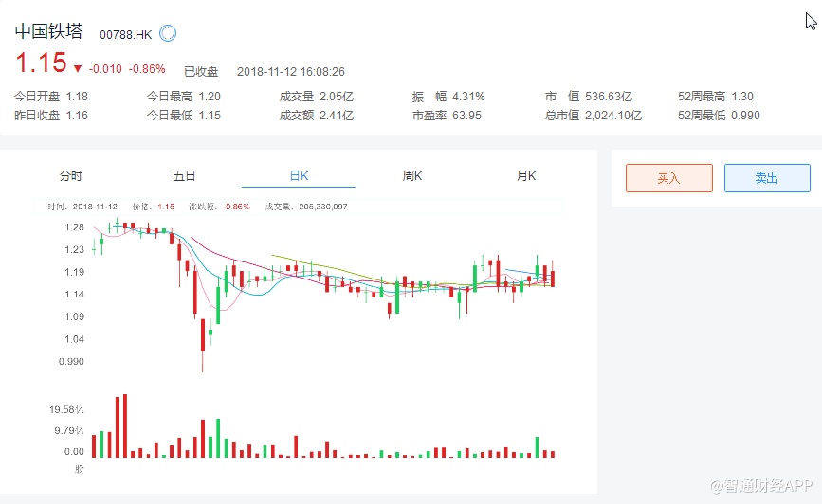Click the red down-arrow price indicator
The width and height of the screenshot is (822, 504).
point(77,68)
